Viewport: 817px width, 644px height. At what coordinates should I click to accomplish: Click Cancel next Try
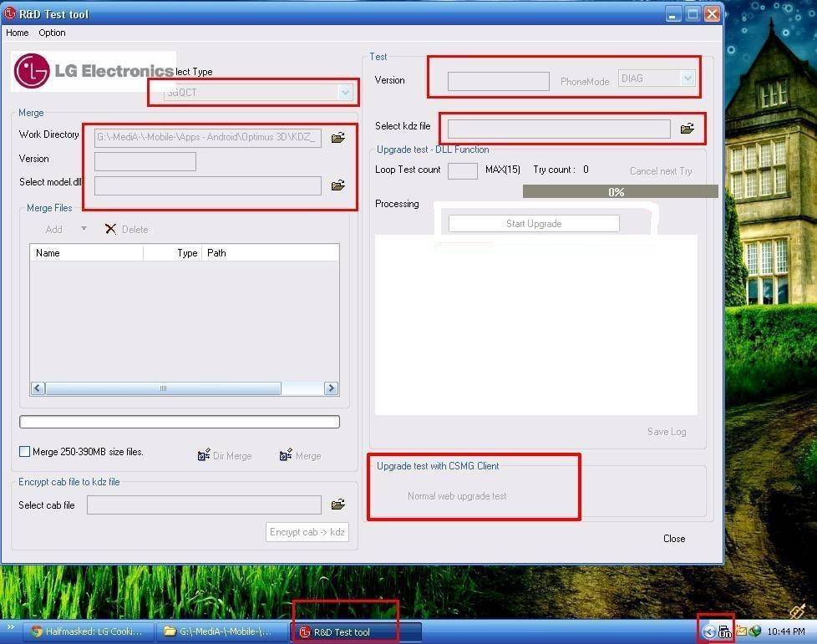pos(661,171)
